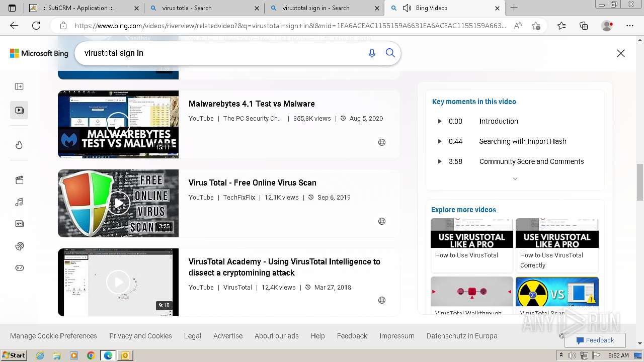Open the Windows Start menu
Viewport: 644px width, 362px height.
(14, 355)
